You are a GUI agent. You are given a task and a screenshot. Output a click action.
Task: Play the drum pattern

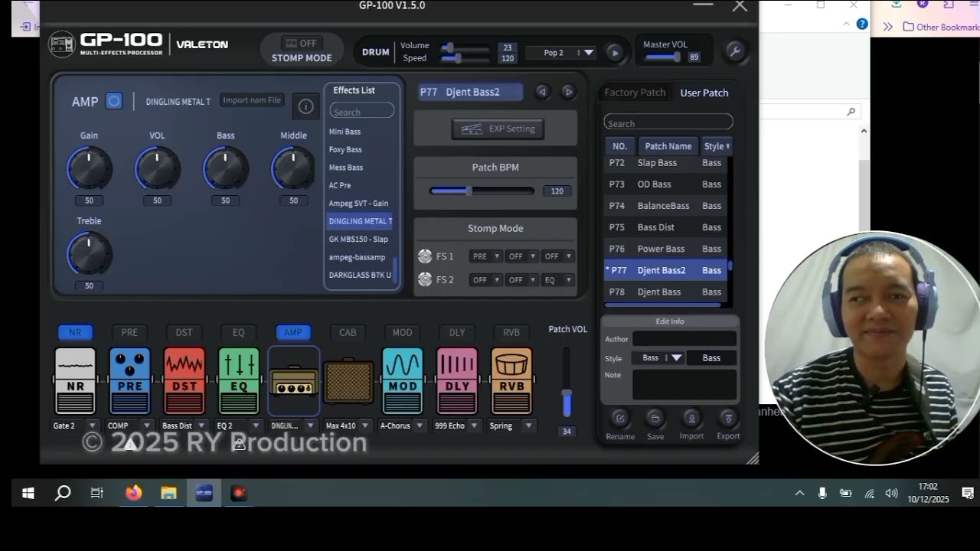614,53
